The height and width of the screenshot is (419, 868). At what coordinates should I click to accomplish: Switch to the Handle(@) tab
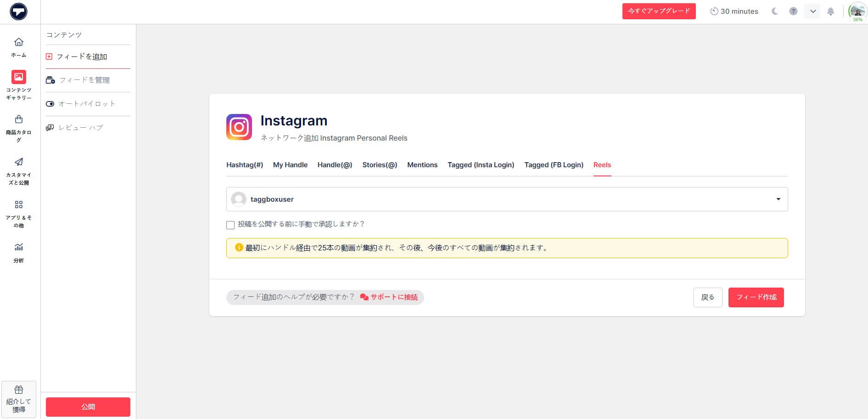(x=335, y=165)
